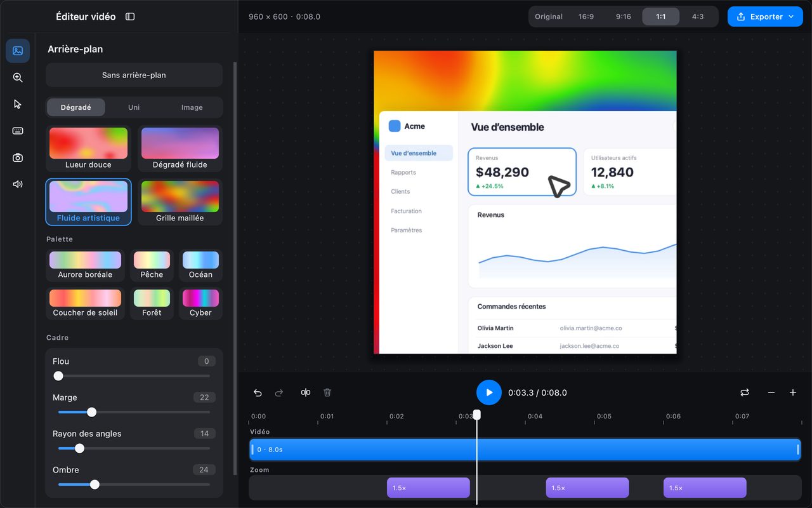The height and width of the screenshot is (508, 812).
Task: Open the keyboard shortcuts icon
Action: (x=18, y=131)
